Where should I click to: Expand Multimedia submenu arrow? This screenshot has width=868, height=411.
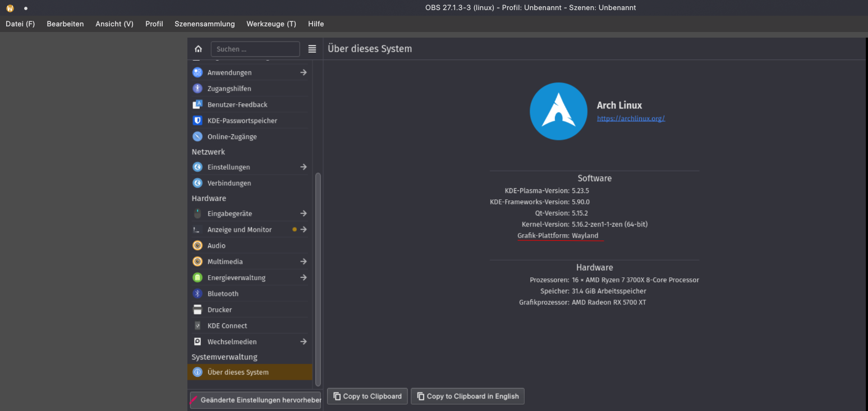click(303, 262)
